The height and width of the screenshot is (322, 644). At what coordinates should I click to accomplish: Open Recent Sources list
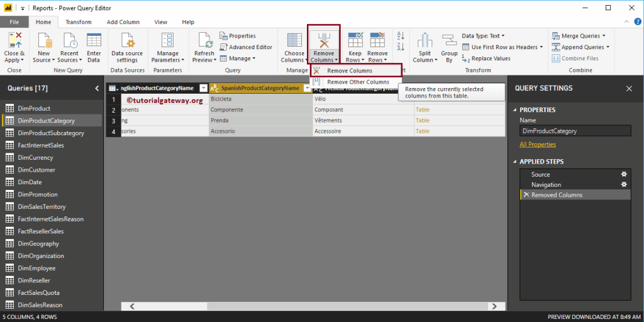pos(69,47)
